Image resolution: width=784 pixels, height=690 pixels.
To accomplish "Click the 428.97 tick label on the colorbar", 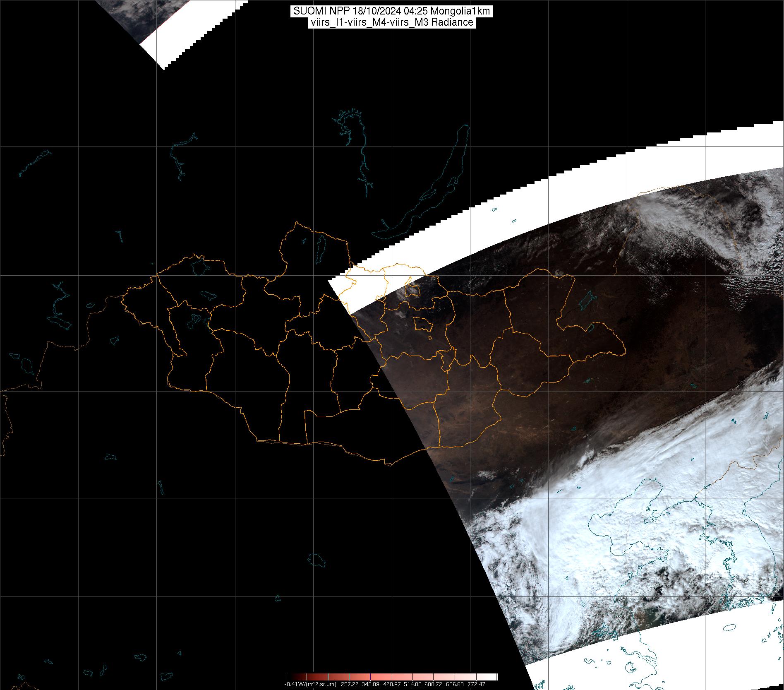I will pos(391,684).
